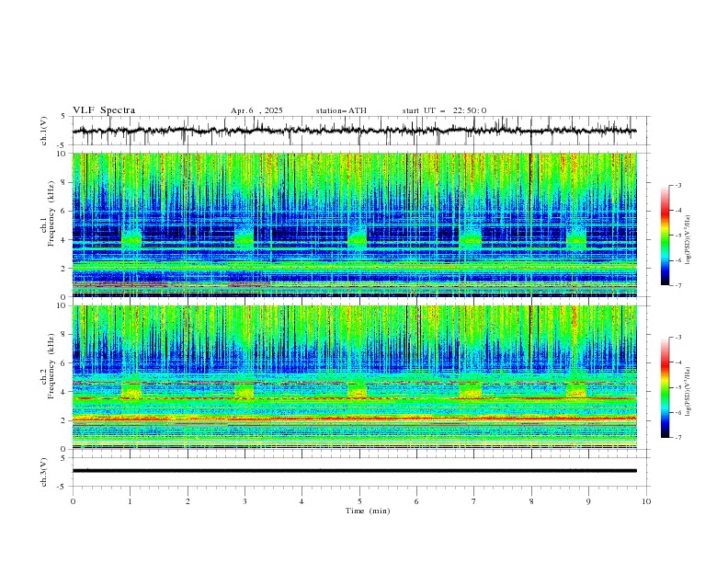Click the 'station=ATH' header label
Image resolution: width=728 pixels, height=563 pixels.
(x=341, y=110)
